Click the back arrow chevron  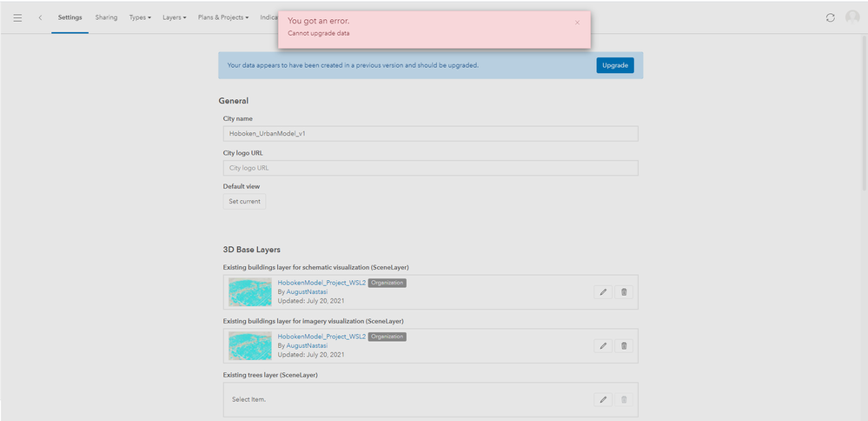(40, 17)
